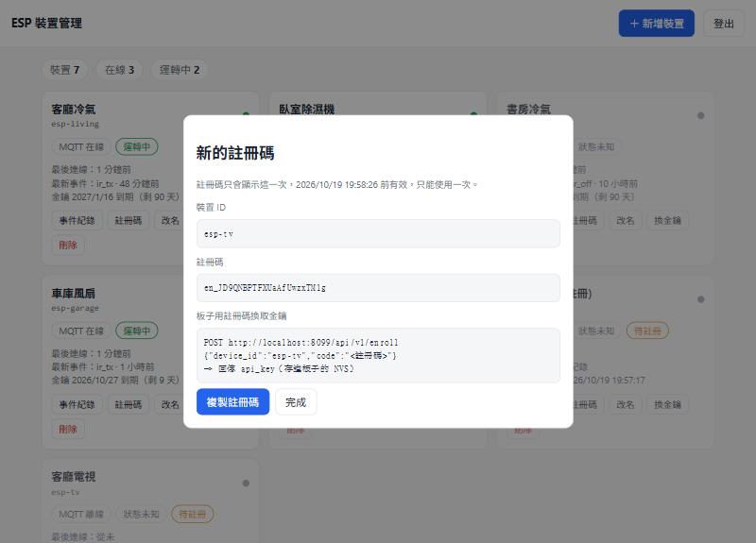The image size is (756, 543).
Task: Click the 新的註冊碼 dialog title
Action: coord(235,153)
